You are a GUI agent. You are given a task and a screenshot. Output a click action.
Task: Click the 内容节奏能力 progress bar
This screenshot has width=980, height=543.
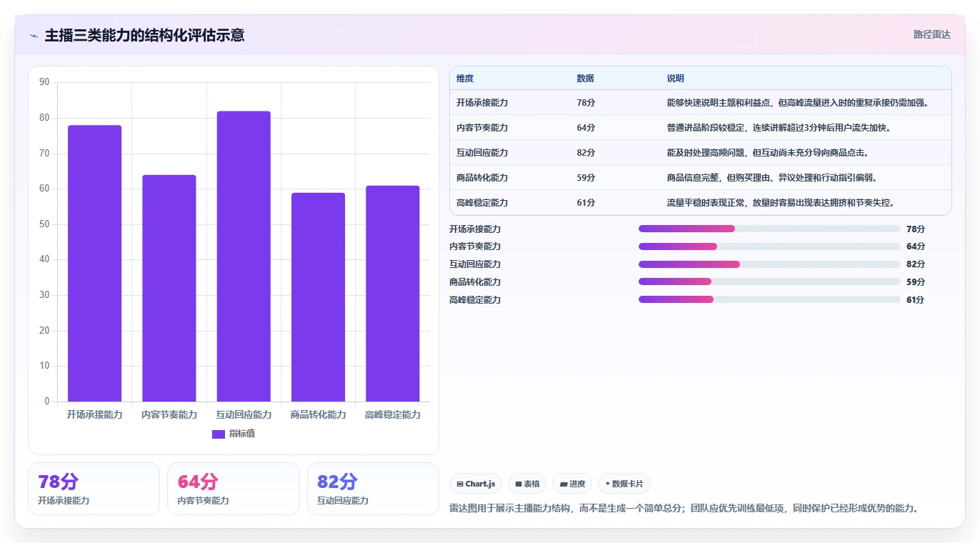coord(769,246)
